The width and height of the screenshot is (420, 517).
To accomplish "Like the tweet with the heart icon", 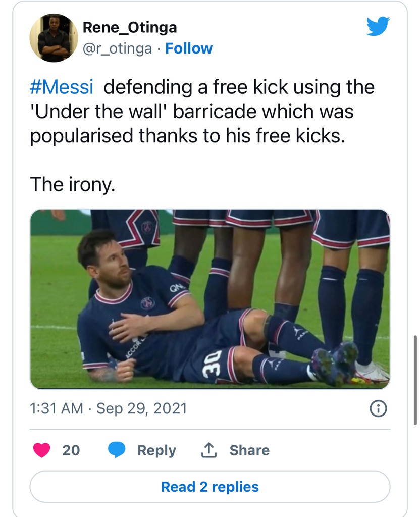I will pyautogui.click(x=41, y=450).
